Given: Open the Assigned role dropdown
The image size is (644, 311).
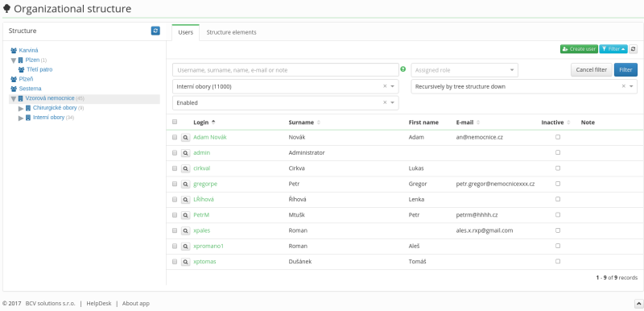Looking at the screenshot, I should [x=464, y=70].
